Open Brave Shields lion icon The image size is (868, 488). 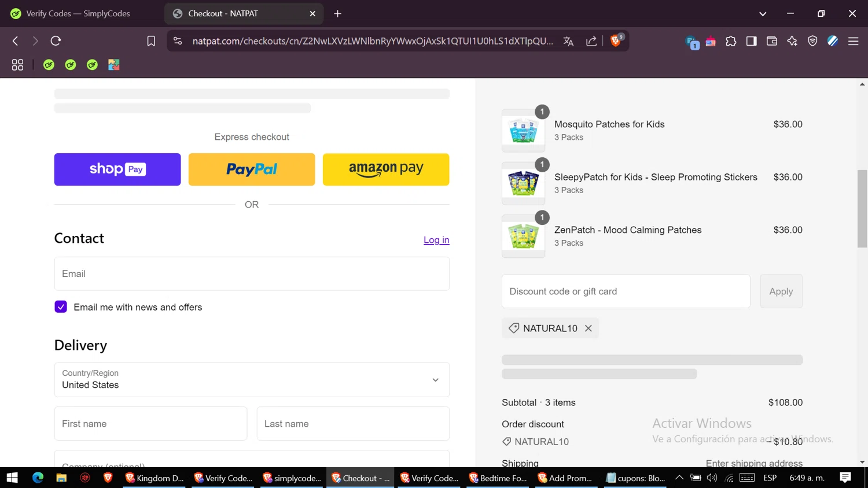[616, 40]
